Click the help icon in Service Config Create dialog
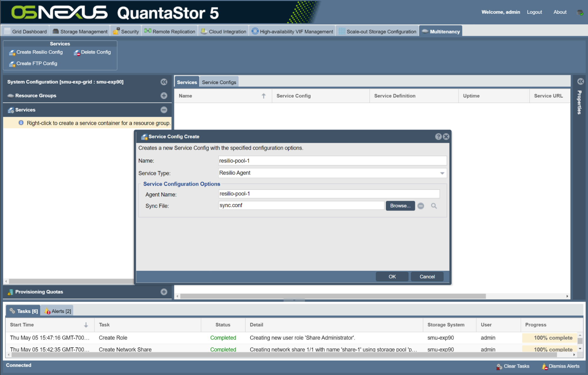Image resolution: width=588 pixels, height=375 pixels. coord(438,136)
